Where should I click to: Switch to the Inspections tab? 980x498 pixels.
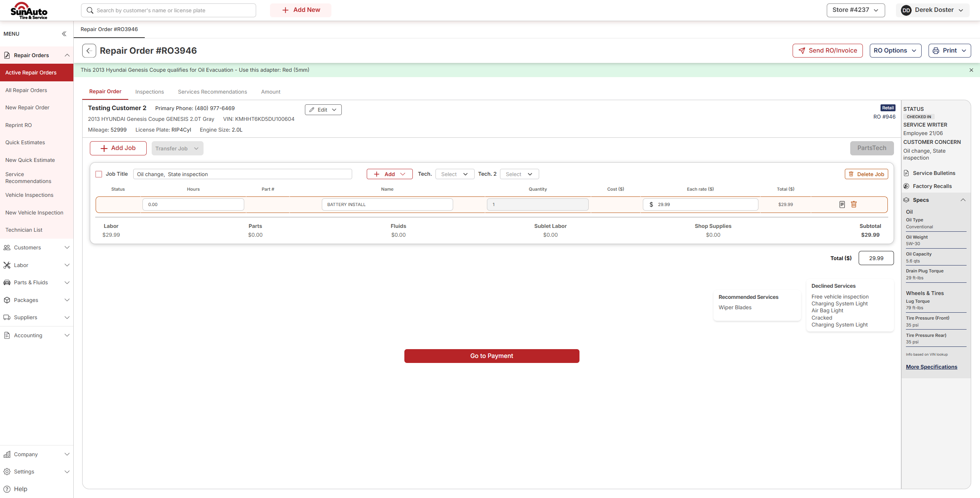(149, 92)
